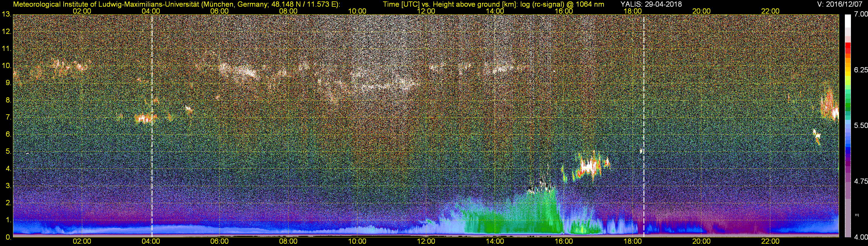This screenshot has width=868, height=246.
Task: Click the 1 km height axis label
Action: [8, 220]
